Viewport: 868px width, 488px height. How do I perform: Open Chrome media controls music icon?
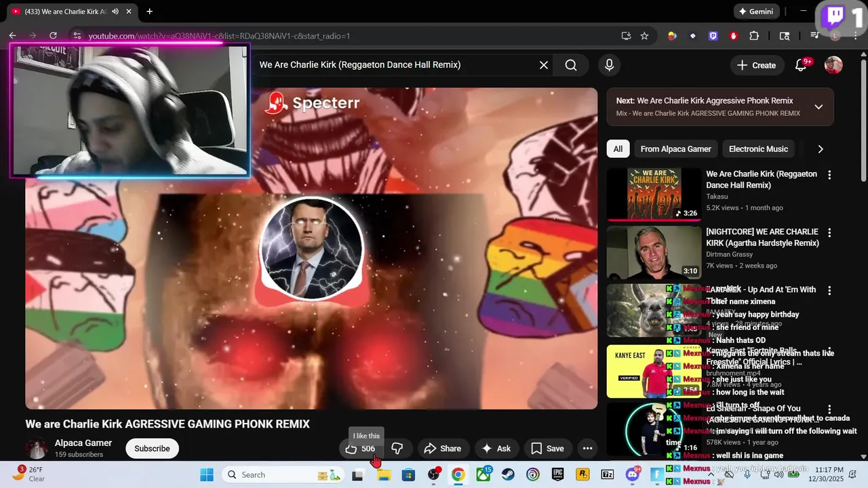click(x=816, y=36)
